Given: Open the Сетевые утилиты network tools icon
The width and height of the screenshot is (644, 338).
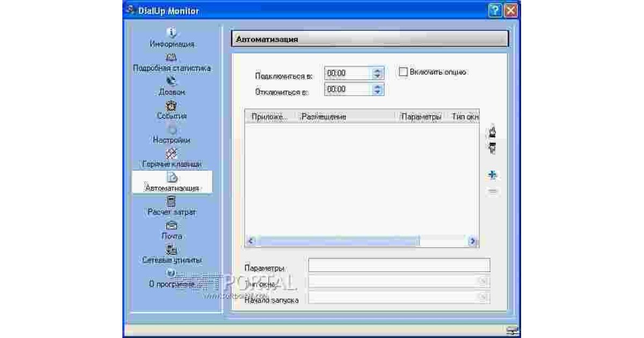Looking at the screenshot, I should pos(171,250).
